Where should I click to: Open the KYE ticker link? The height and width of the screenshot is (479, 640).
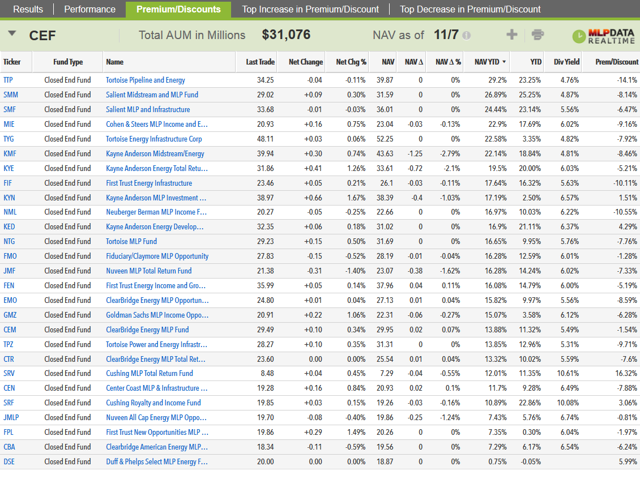(x=9, y=168)
